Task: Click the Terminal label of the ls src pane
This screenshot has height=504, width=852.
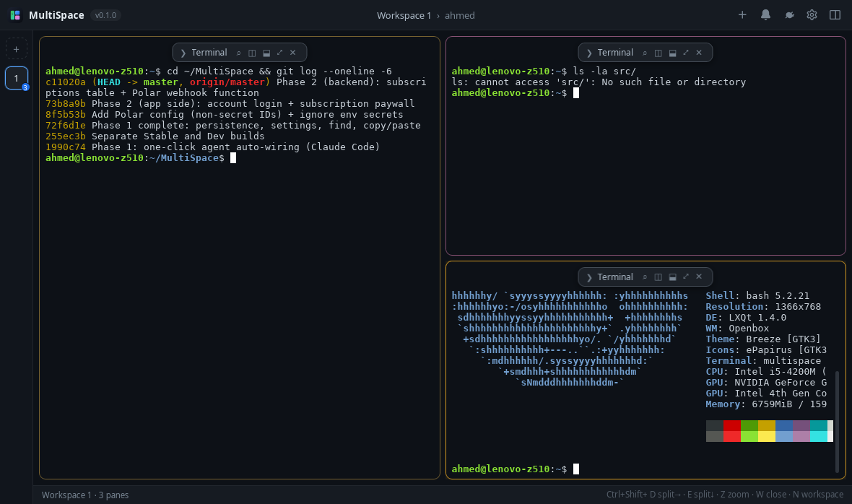Action: [615, 53]
